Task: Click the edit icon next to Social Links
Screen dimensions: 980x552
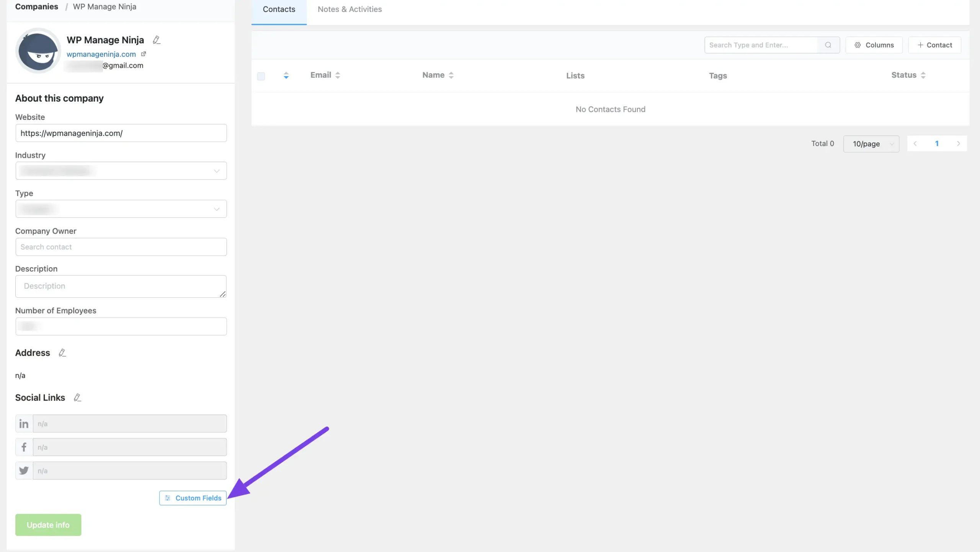Action: (77, 397)
